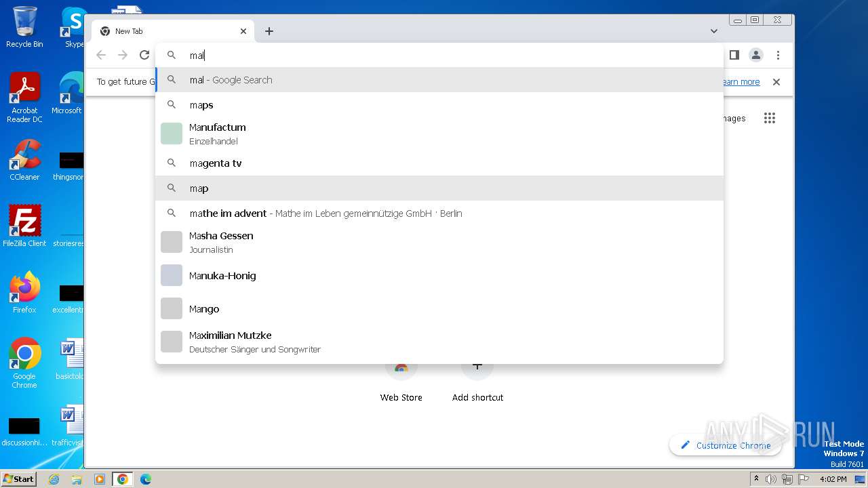The width and height of the screenshot is (868, 488).
Task: Choose the 'Maximilian Mutzke' suggestion
Action: [439, 342]
